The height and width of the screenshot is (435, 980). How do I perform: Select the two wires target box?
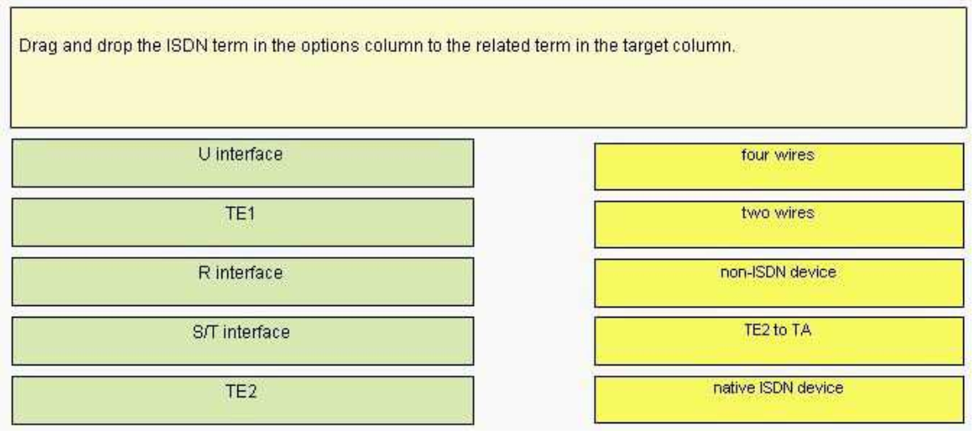point(779,225)
